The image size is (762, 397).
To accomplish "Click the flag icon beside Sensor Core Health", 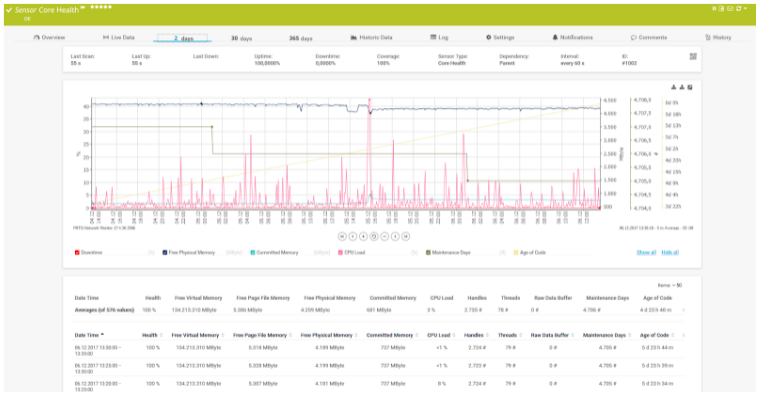I will click(x=83, y=8).
